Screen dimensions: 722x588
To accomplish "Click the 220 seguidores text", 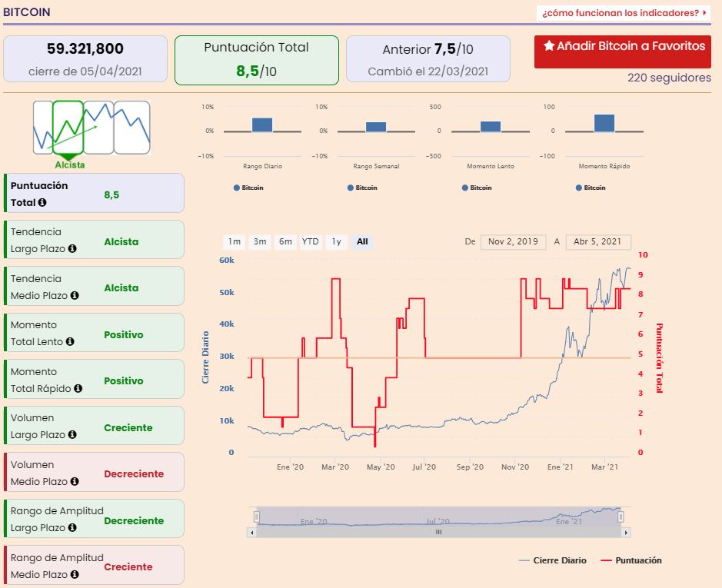I will (x=669, y=78).
